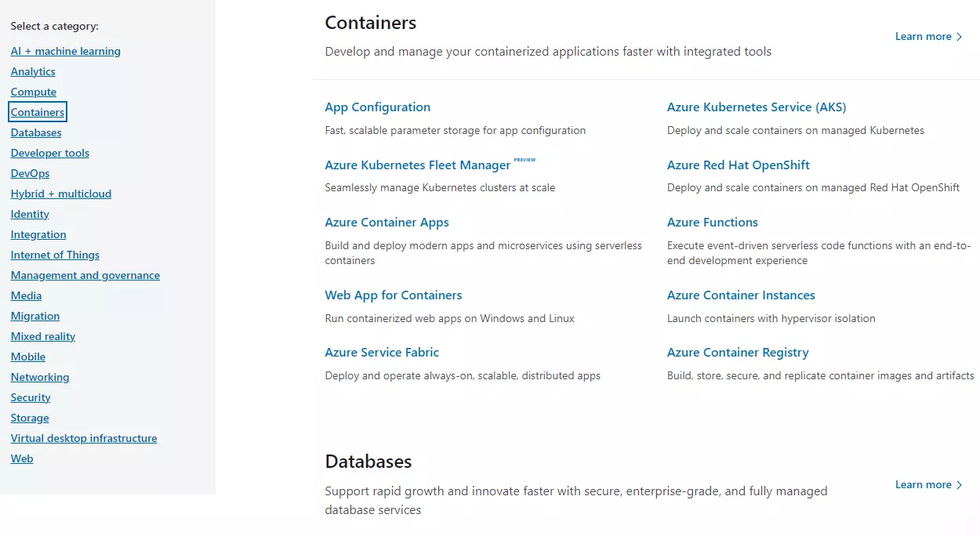980x536 pixels.
Task: Open Azure Service Fabric
Action: (382, 352)
